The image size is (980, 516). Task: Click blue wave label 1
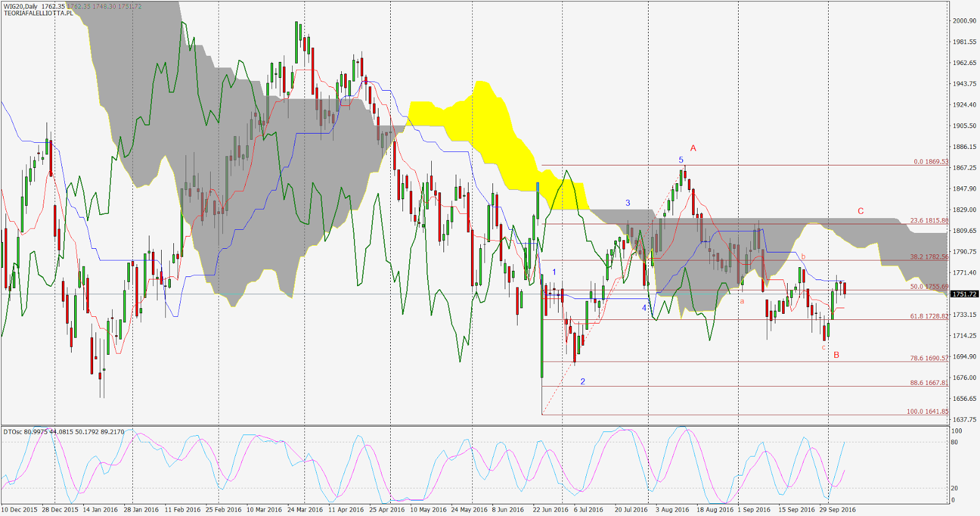(x=554, y=272)
